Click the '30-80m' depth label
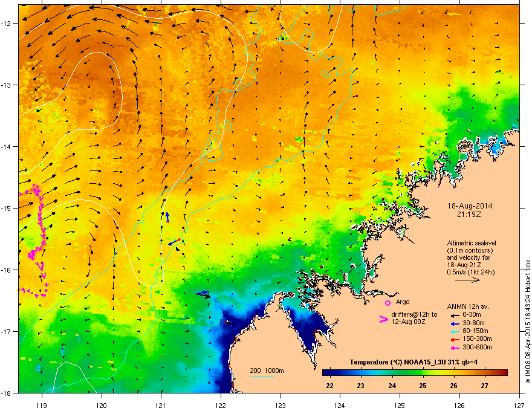 (473, 323)
